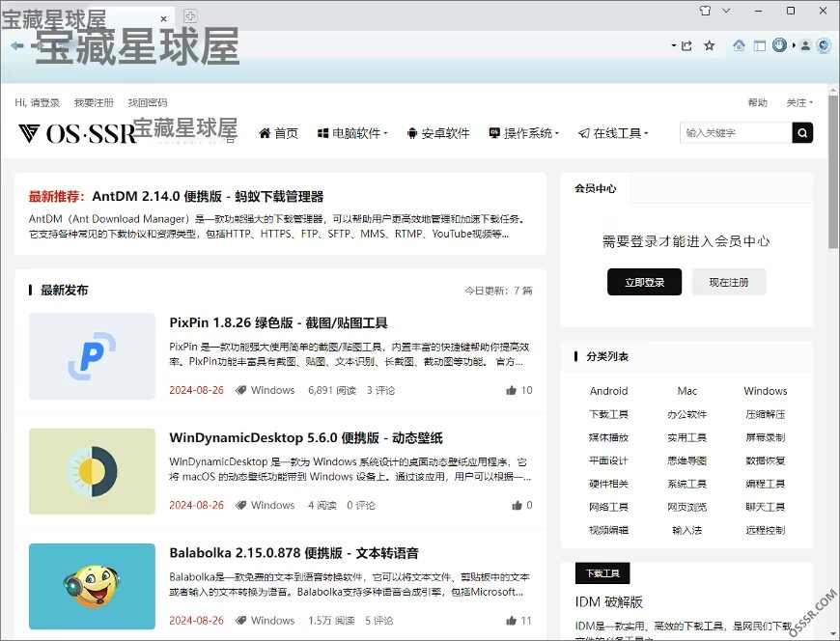
Task: Click the 现在注册 button
Action: click(x=729, y=282)
